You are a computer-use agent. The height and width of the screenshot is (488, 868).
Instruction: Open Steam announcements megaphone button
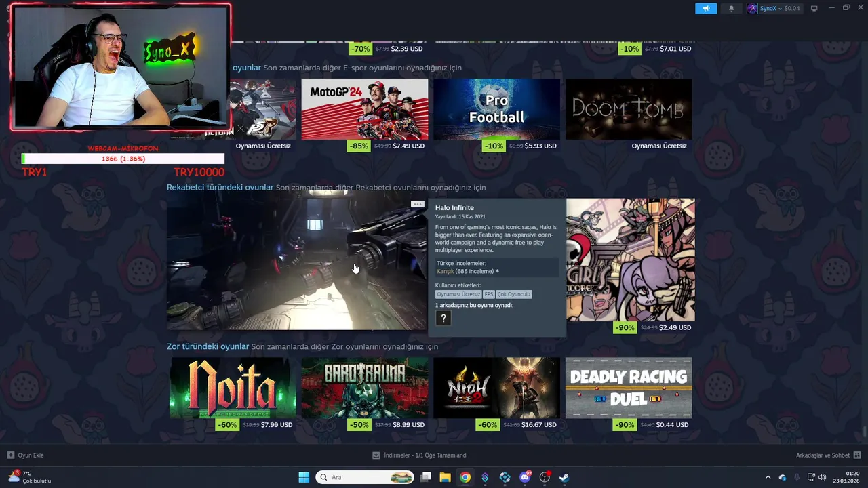click(x=705, y=9)
